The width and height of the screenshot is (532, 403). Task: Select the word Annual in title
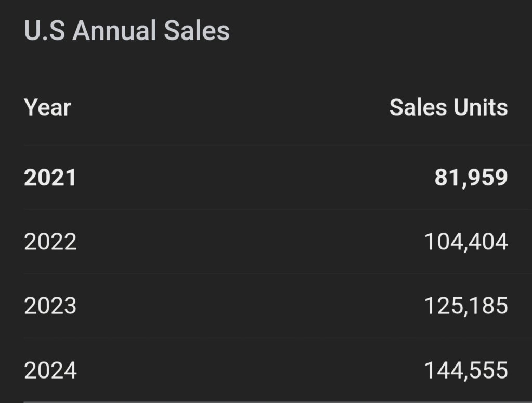(x=114, y=30)
